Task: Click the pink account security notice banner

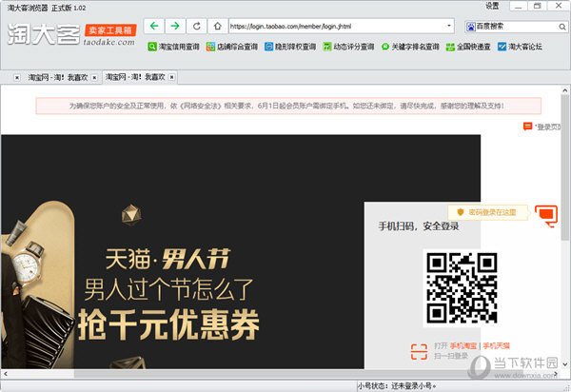Action: 288,106
